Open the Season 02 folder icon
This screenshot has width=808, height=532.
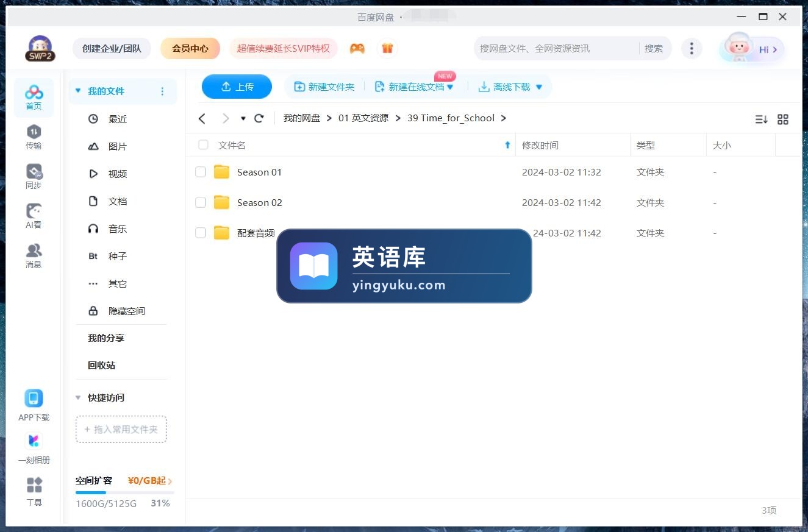221,202
